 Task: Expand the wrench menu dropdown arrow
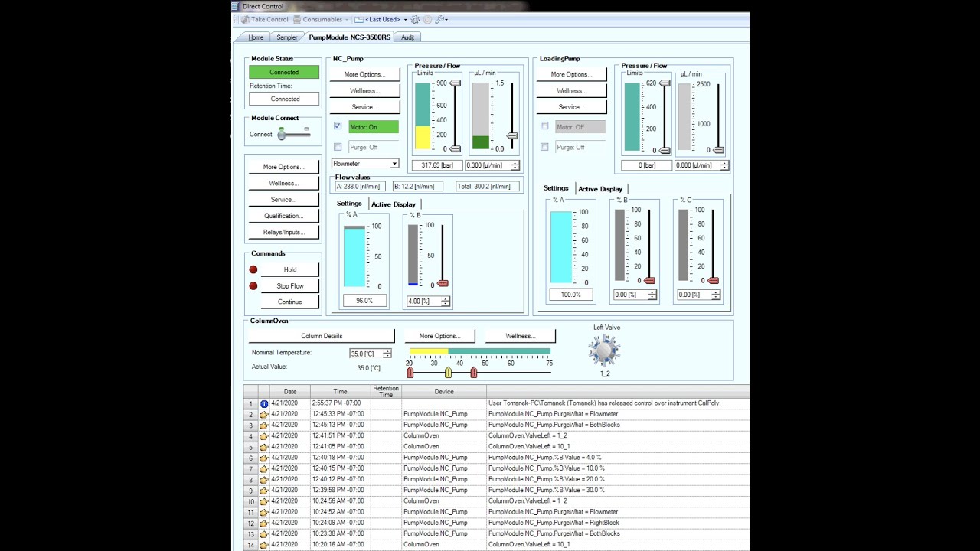pyautogui.click(x=446, y=20)
